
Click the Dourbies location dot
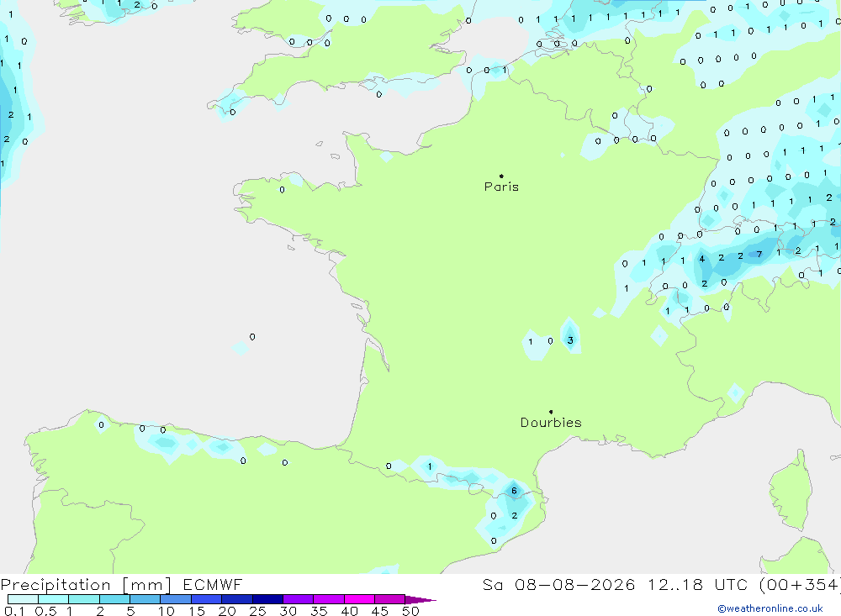tap(551, 412)
